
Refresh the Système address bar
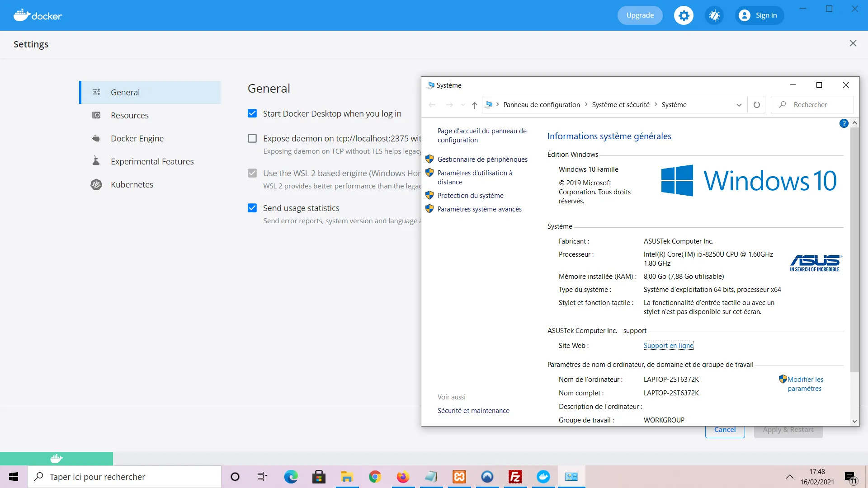pos(757,105)
